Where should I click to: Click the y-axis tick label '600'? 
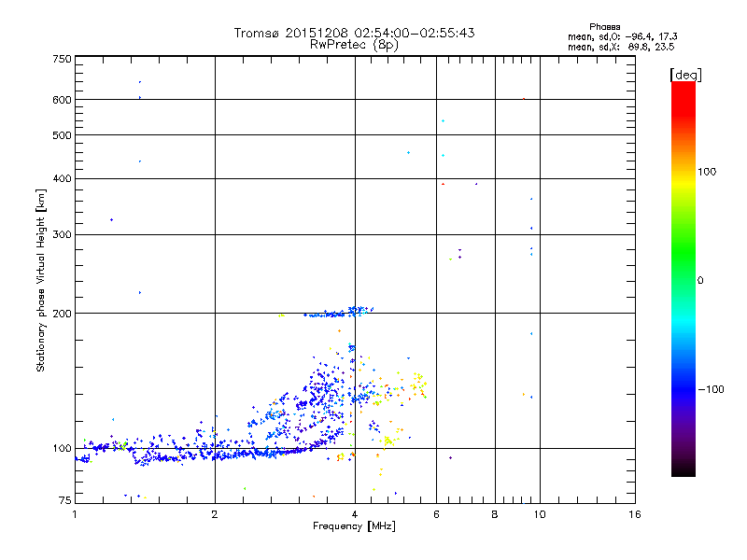(x=62, y=100)
